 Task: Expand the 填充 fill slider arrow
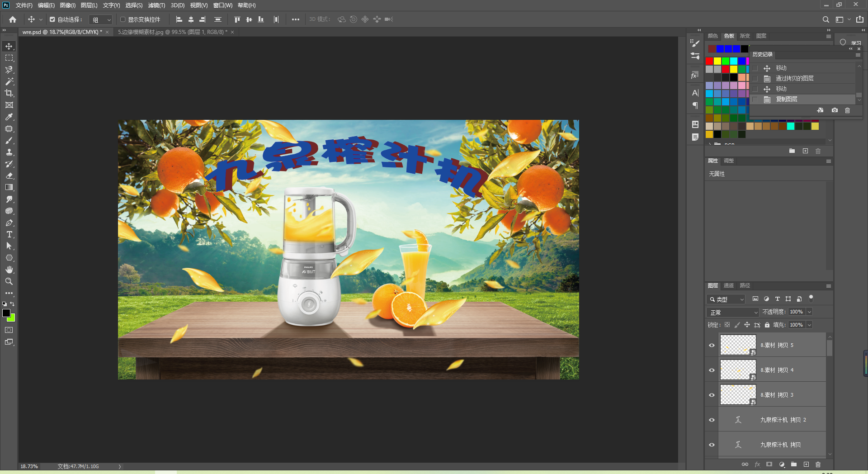[x=809, y=325]
